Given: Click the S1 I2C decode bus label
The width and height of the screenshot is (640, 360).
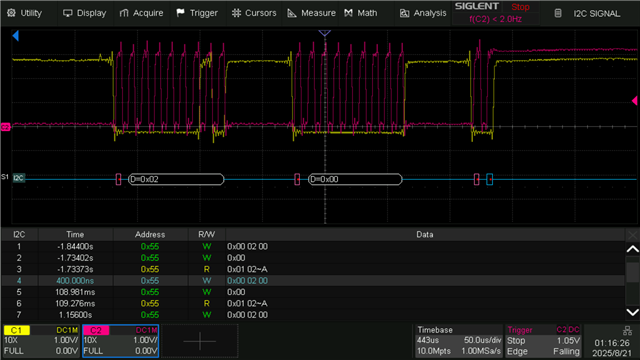Looking at the screenshot, I should [x=19, y=178].
